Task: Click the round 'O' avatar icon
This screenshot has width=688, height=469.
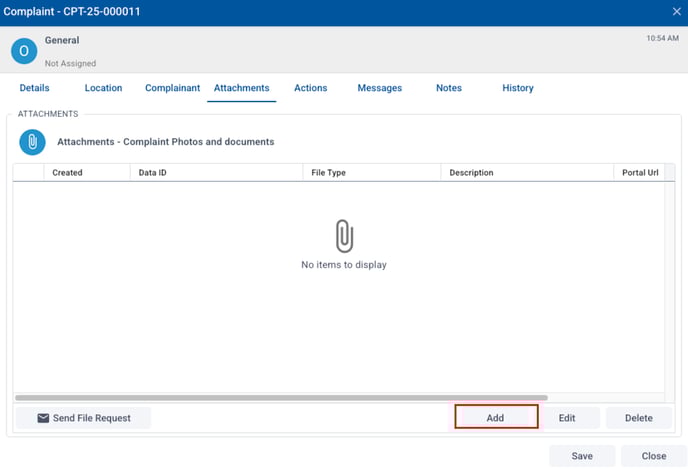Action: point(24,51)
